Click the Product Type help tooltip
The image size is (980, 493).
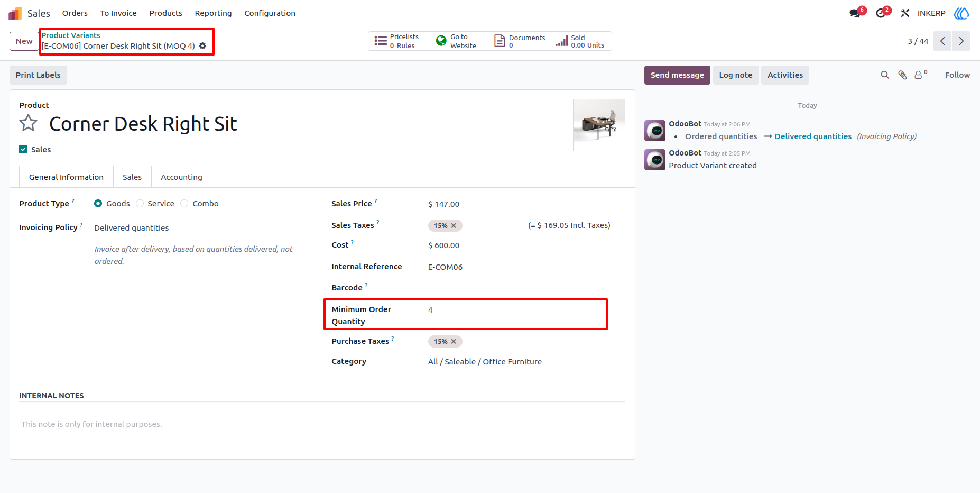click(73, 201)
